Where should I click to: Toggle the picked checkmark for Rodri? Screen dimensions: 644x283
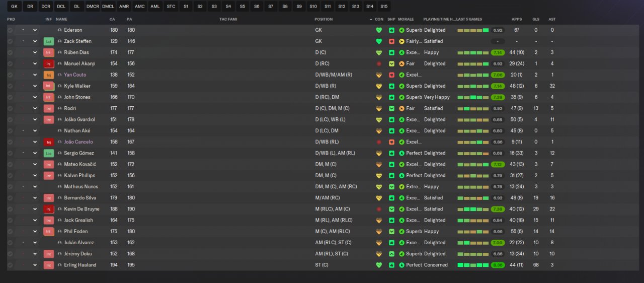click(x=10, y=108)
